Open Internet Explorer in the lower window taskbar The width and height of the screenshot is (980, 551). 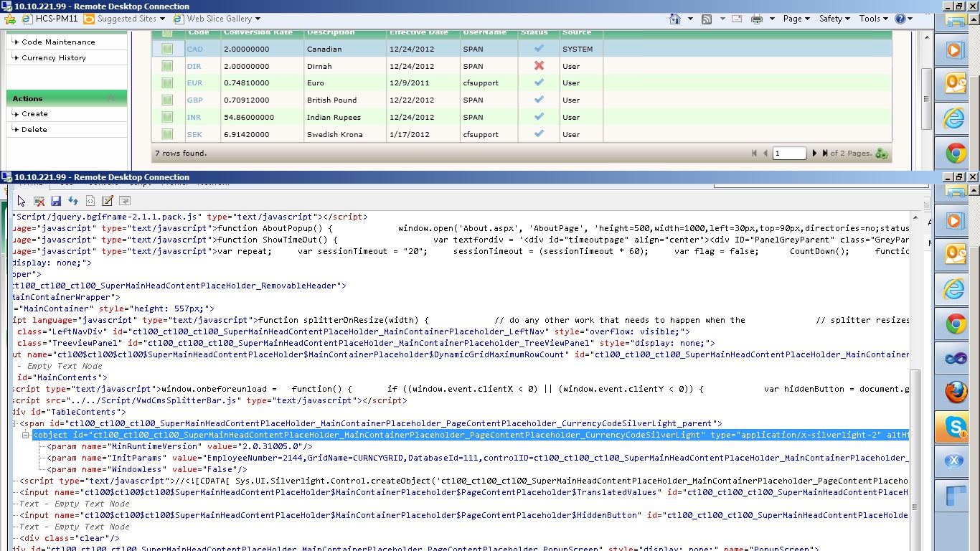[x=956, y=289]
